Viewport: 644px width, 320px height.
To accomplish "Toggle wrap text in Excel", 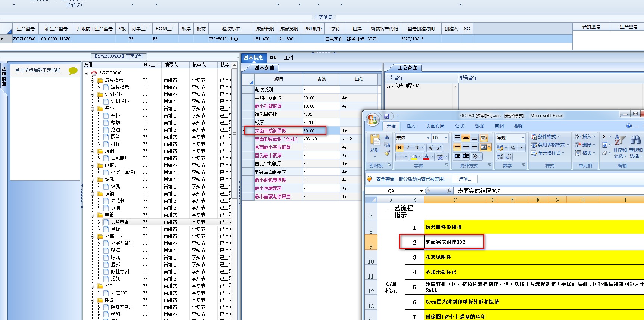I will click(x=484, y=138).
